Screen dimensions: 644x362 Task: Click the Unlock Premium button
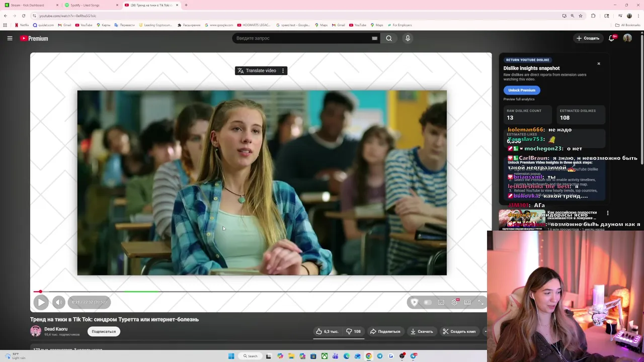point(522,90)
